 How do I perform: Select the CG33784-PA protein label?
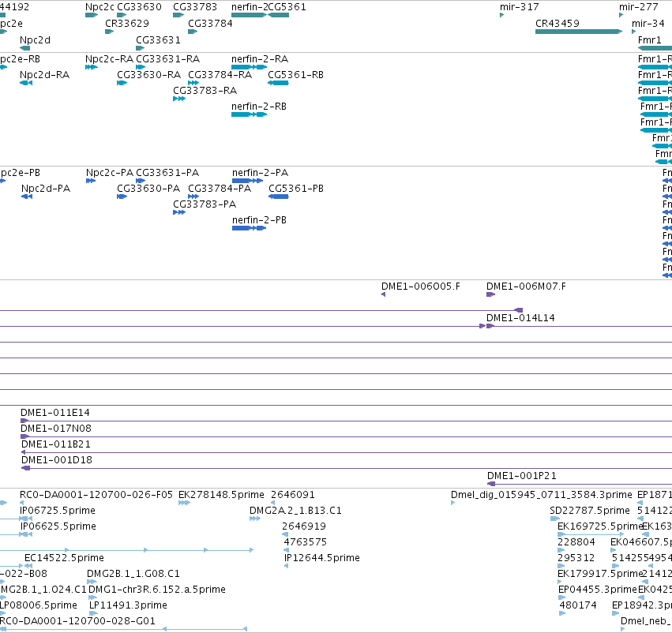pos(220,189)
